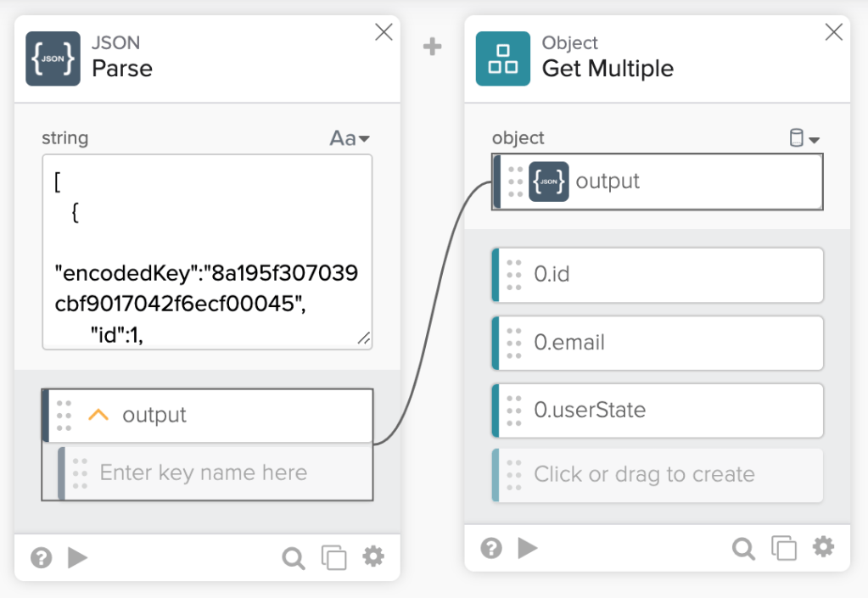Screen dimensions: 868x598
Task: Open settings gear on JSON Parse card
Action: pyautogui.click(x=373, y=556)
